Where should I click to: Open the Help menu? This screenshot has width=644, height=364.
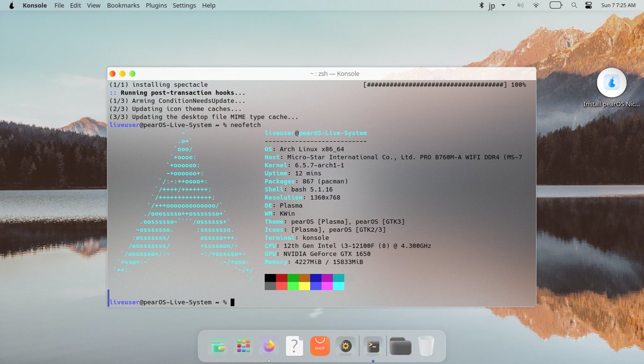click(209, 5)
